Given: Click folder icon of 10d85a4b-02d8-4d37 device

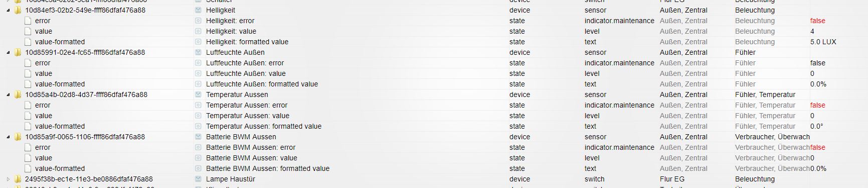Looking at the screenshot, I should point(18,95).
